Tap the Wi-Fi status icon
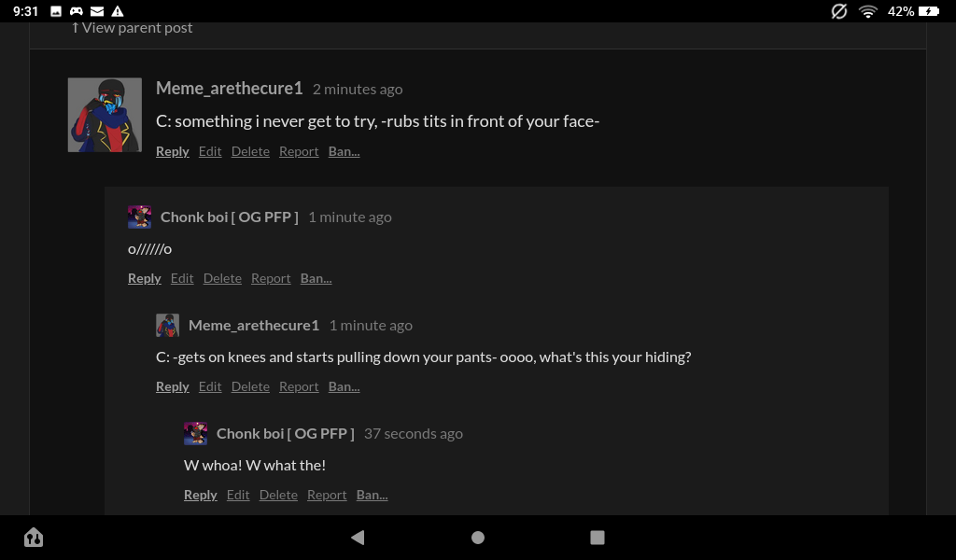This screenshot has height=560, width=956. click(868, 11)
